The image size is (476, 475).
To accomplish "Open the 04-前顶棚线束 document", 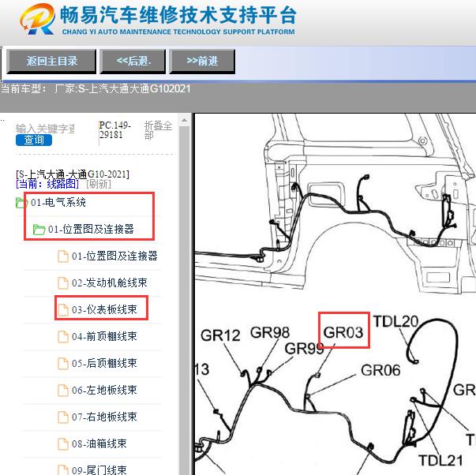I will pos(104,336).
